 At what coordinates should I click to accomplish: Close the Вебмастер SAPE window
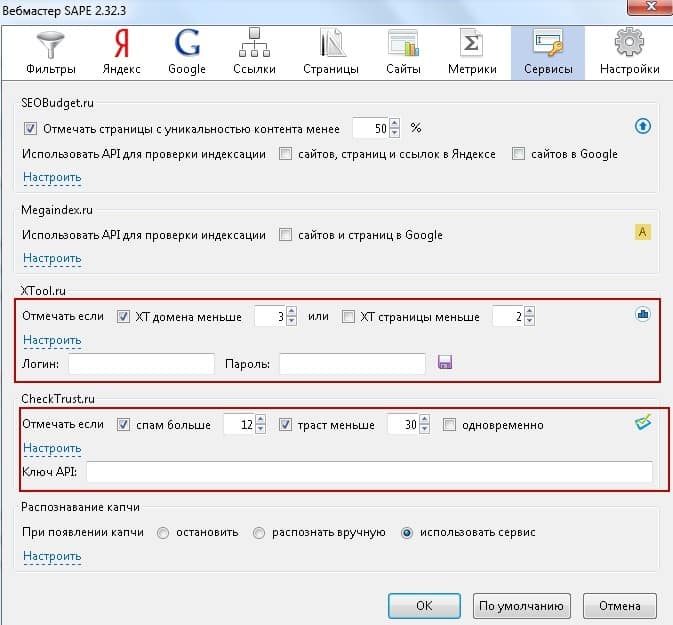pos(650,7)
